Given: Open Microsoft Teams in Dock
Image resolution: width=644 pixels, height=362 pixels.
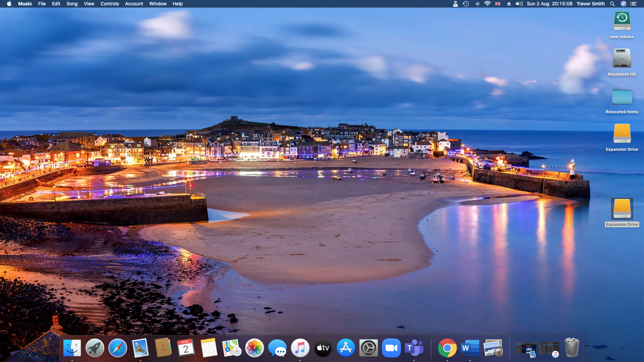Looking at the screenshot, I should click(x=414, y=348).
